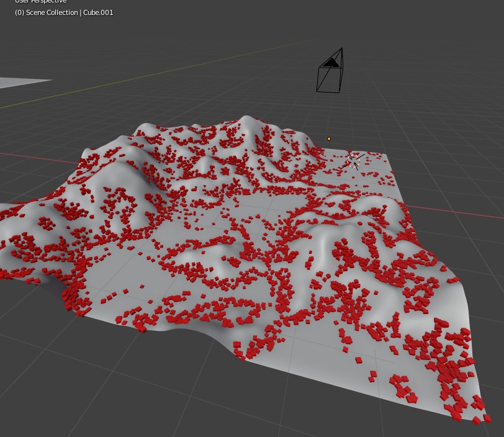Click the orange light origin dot
Screen dimensions: 504x437
328,139
